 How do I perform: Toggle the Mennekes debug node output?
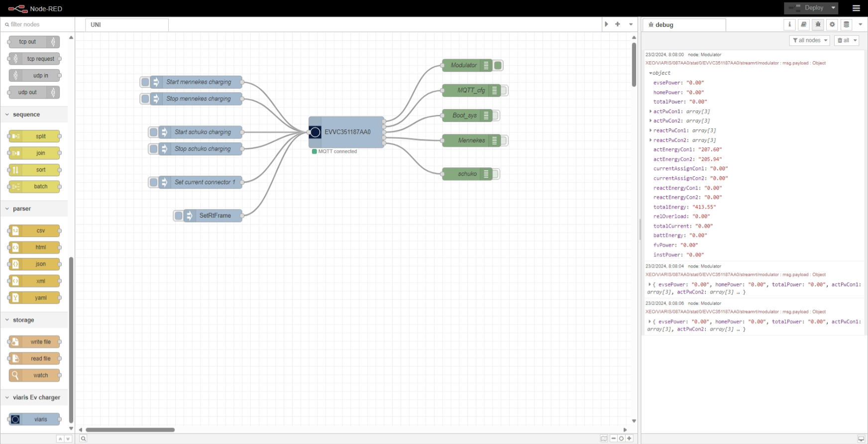[504, 141]
